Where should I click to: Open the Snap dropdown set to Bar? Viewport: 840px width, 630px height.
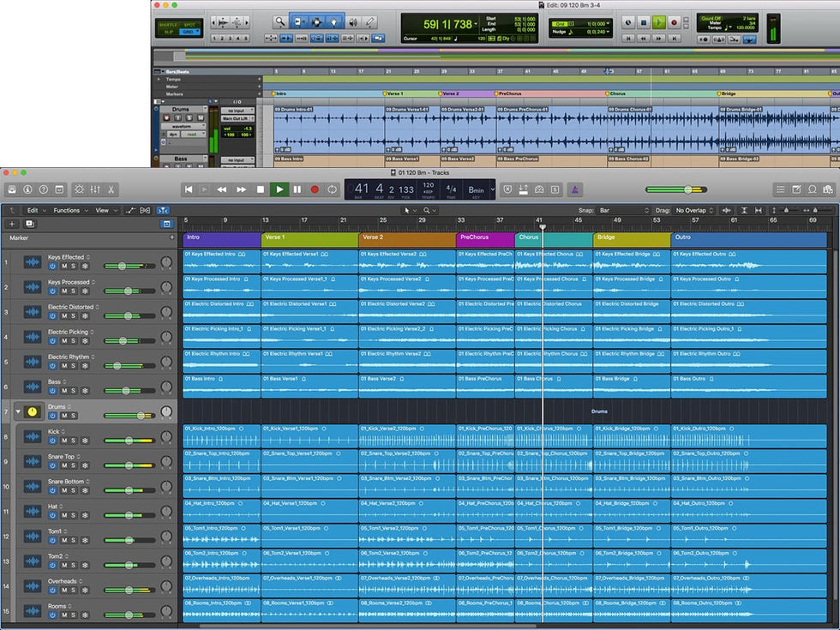(624, 210)
